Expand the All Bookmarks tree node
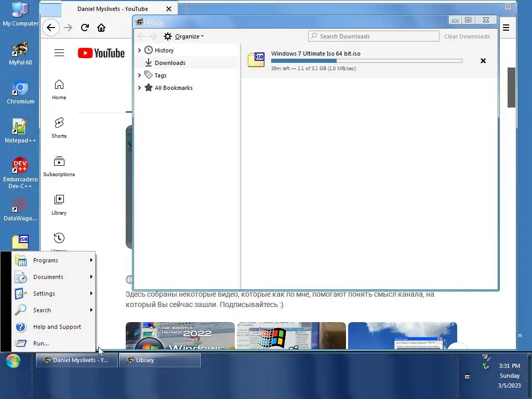This screenshot has height=399, width=532. click(x=139, y=88)
